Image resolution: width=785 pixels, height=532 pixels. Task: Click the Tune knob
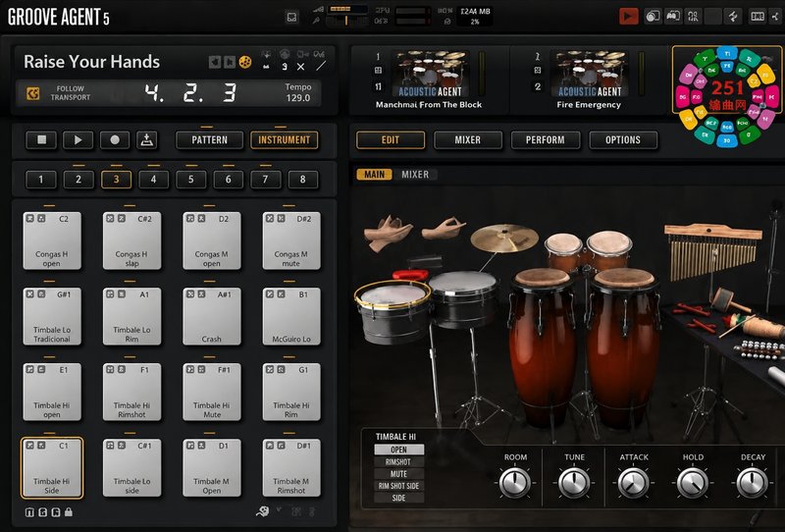pyautogui.click(x=574, y=482)
